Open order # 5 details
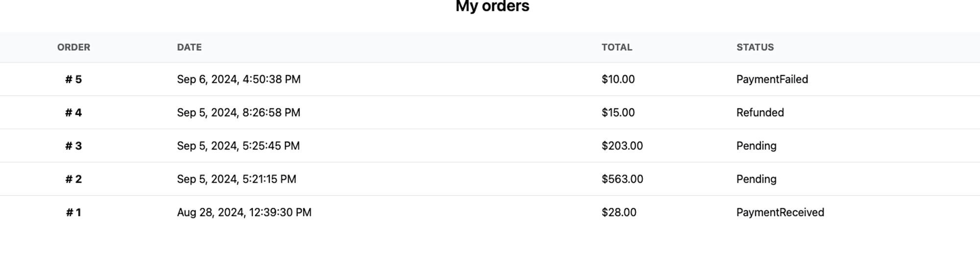Image resolution: width=980 pixels, height=267 pixels. click(73, 79)
